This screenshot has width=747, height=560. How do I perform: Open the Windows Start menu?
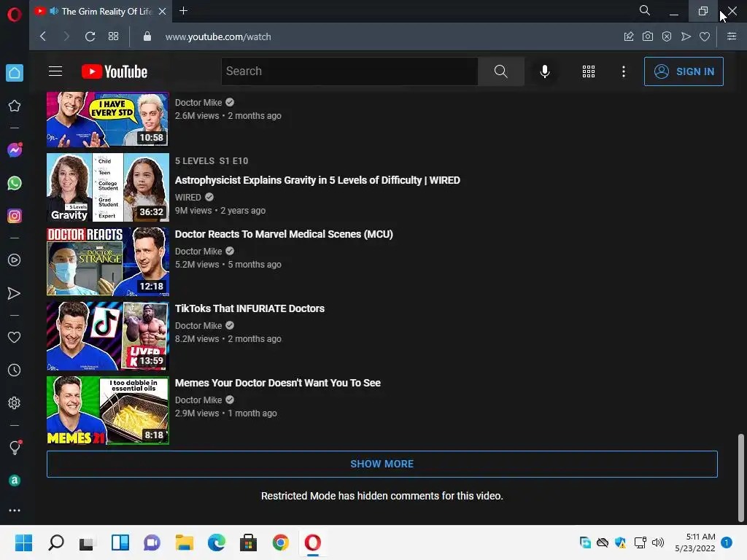pos(23,542)
